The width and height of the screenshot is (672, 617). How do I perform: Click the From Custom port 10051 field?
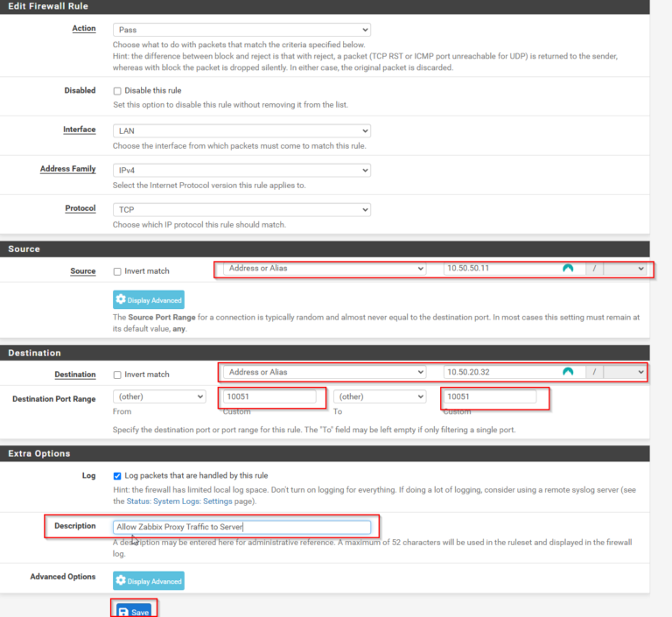pyautogui.click(x=269, y=396)
